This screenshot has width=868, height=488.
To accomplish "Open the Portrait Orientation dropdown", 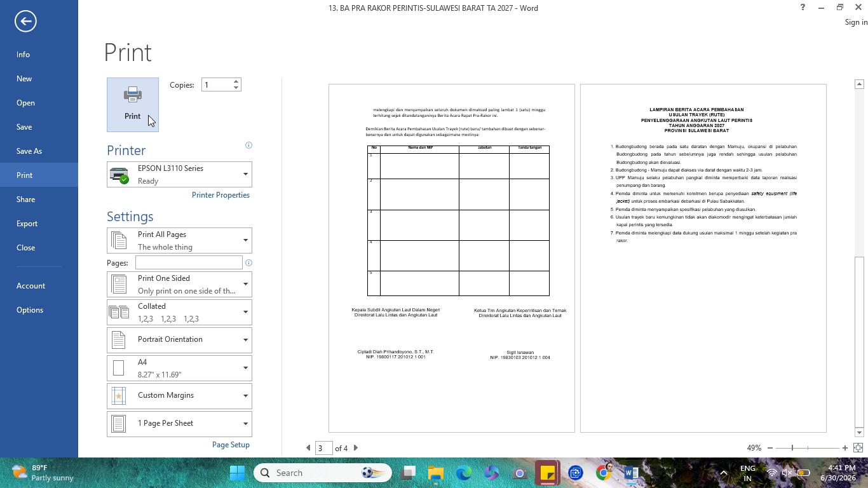I will click(179, 340).
